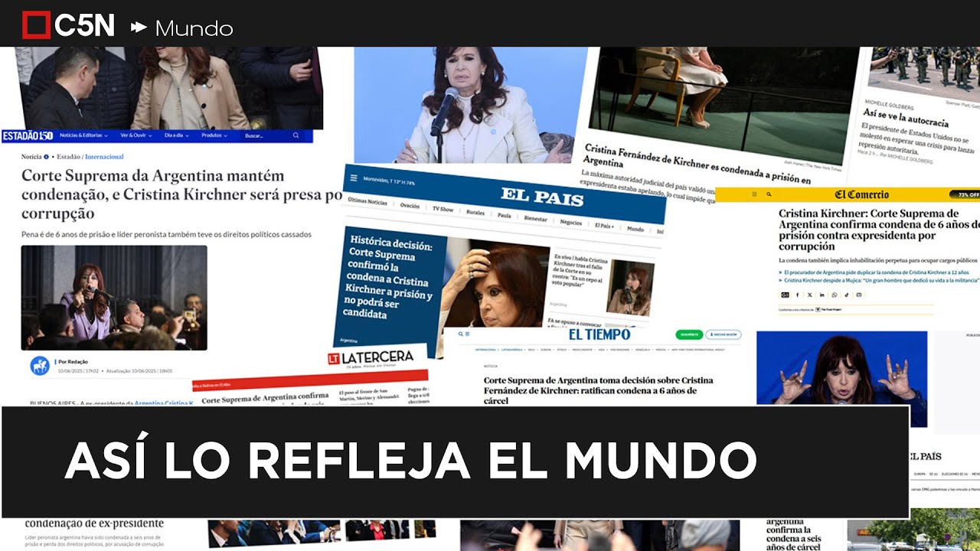
Task: Click the arrow icon before Mundo
Action: 139,28
